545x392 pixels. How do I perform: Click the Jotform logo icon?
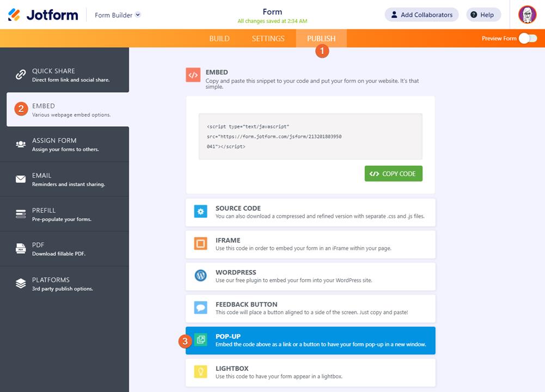tap(14, 15)
